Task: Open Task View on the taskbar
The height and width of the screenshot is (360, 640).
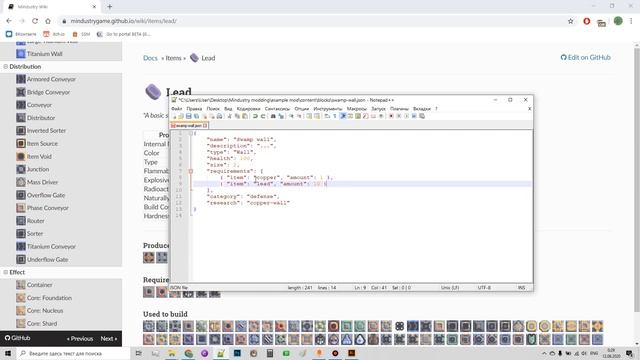Action: (138, 353)
